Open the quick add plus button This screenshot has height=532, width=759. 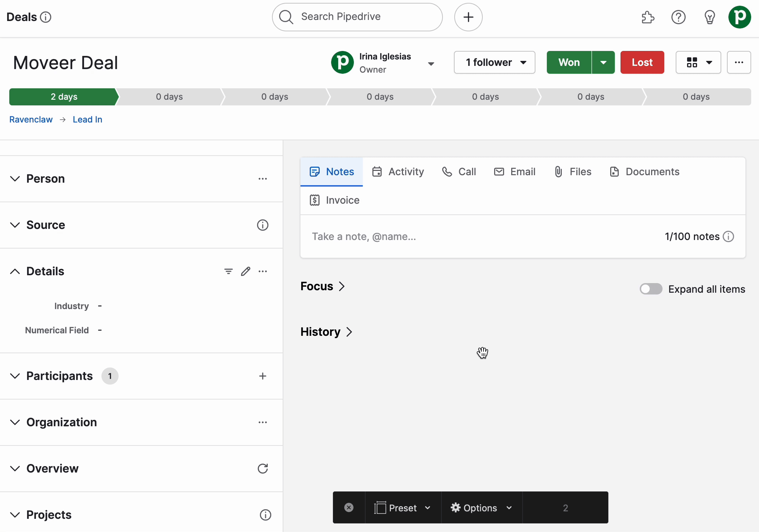pos(468,17)
